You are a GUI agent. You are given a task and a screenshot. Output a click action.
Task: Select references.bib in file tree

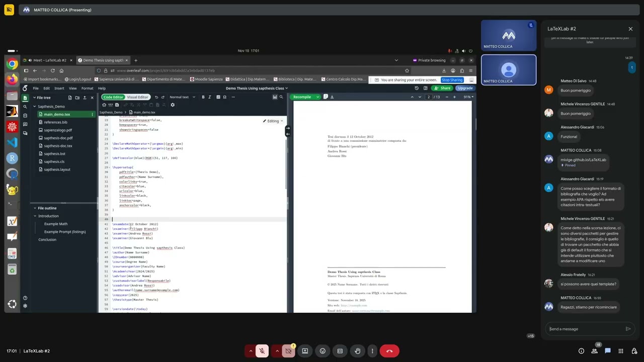click(x=55, y=122)
